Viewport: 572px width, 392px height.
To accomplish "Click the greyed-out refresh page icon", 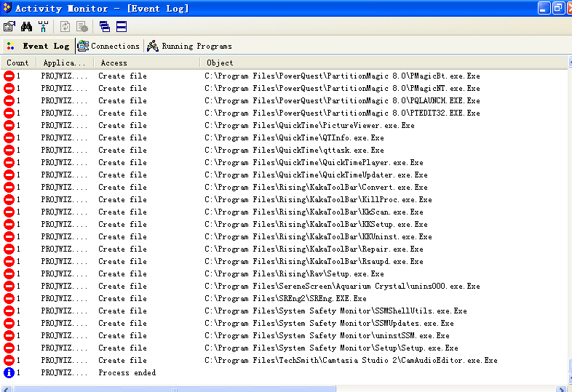I will (65, 27).
